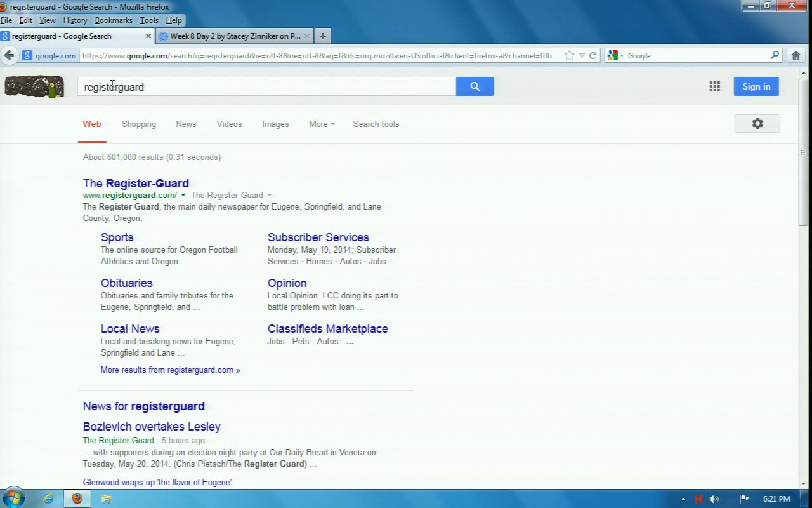The width and height of the screenshot is (812, 508).
Task: Bookmark this page with the star icon
Action: tap(569, 56)
